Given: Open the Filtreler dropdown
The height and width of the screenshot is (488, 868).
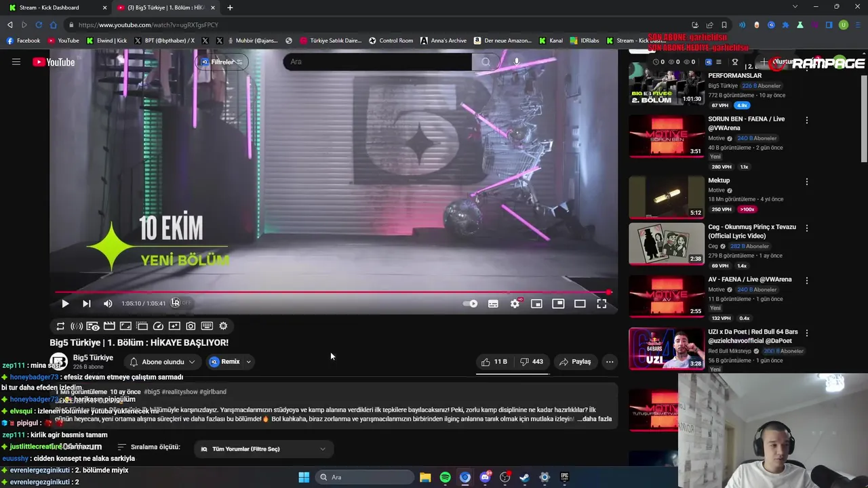Looking at the screenshot, I should 221,62.
